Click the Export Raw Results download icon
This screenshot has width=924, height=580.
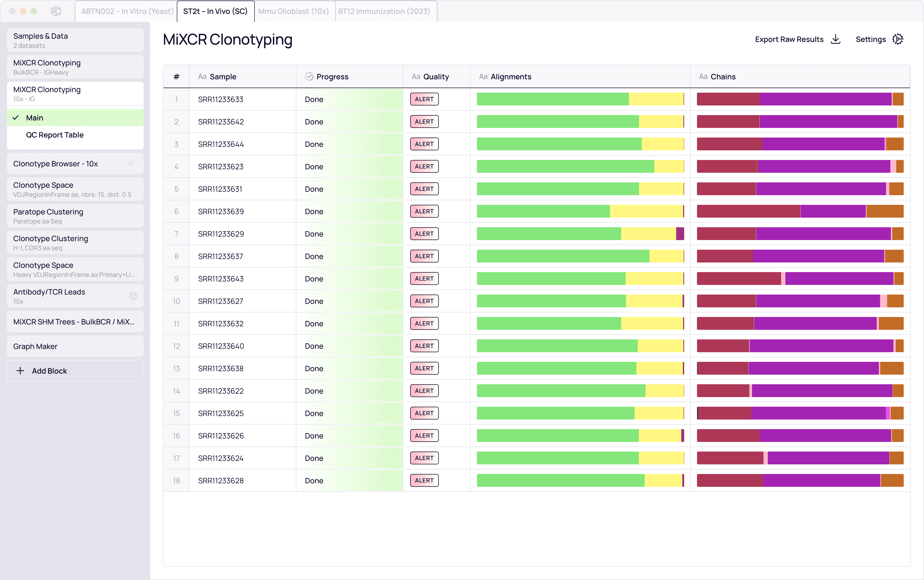(835, 39)
